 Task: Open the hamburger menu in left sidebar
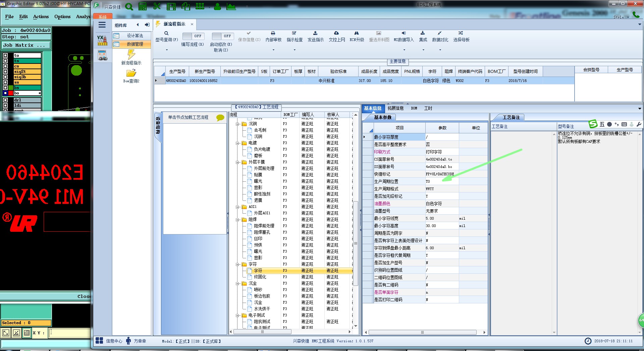[x=102, y=25]
